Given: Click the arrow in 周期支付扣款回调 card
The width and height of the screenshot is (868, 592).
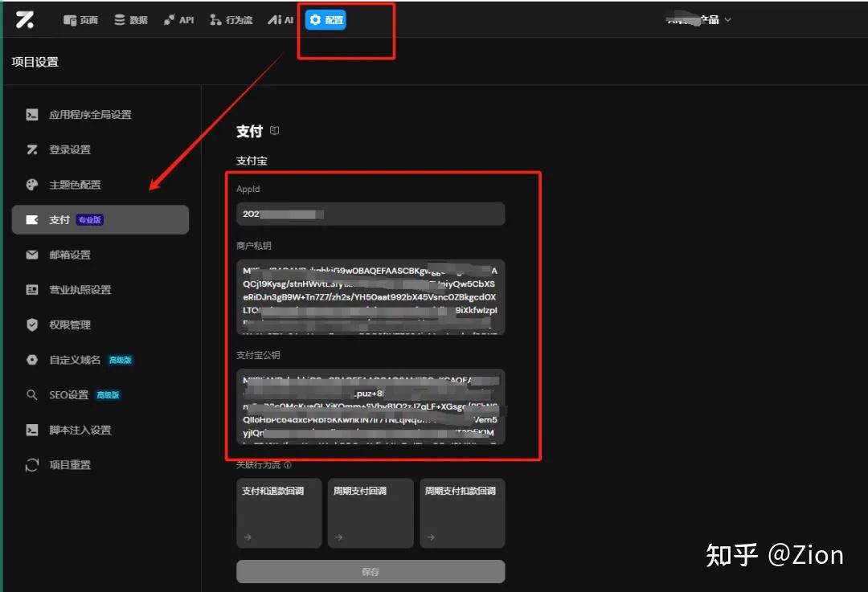Looking at the screenshot, I should tap(431, 537).
